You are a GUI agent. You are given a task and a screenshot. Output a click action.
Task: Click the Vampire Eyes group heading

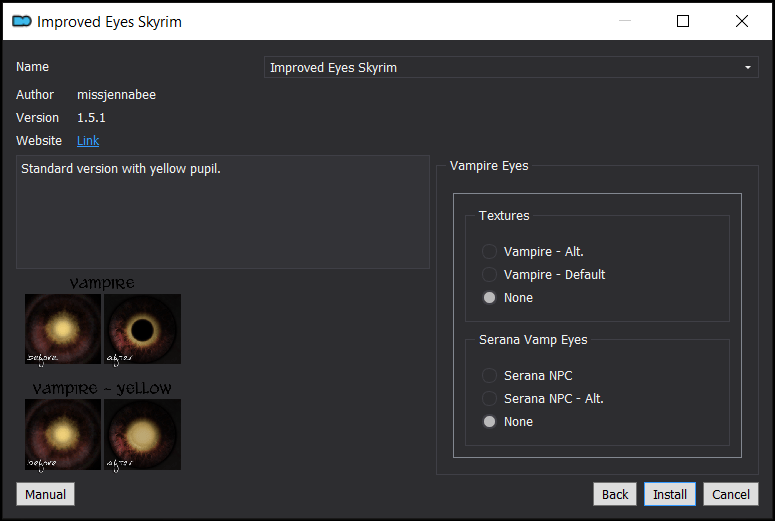489,166
